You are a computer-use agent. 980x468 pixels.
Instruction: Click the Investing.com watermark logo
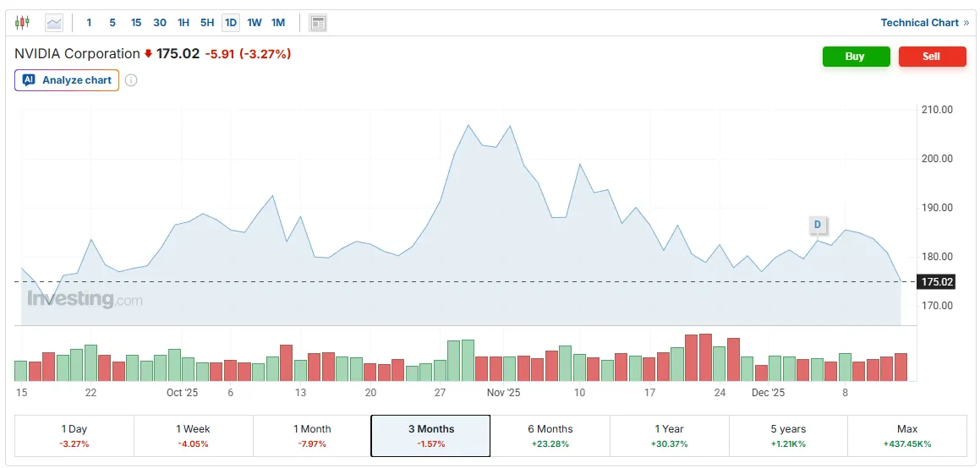[x=85, y=299]
